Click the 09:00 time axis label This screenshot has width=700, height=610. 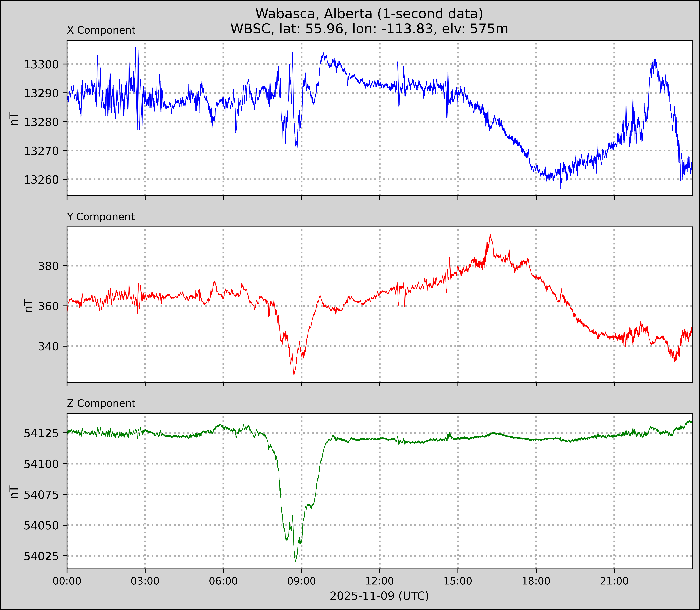(301, 581)
